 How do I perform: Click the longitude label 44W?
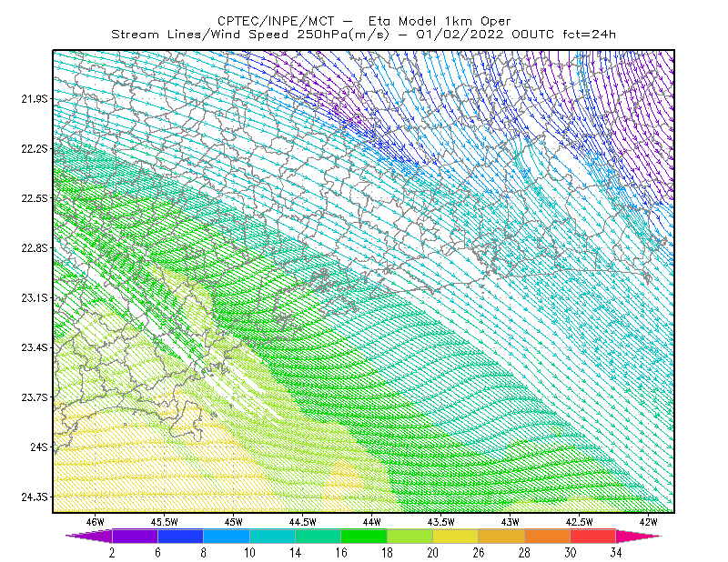[372, 522]
